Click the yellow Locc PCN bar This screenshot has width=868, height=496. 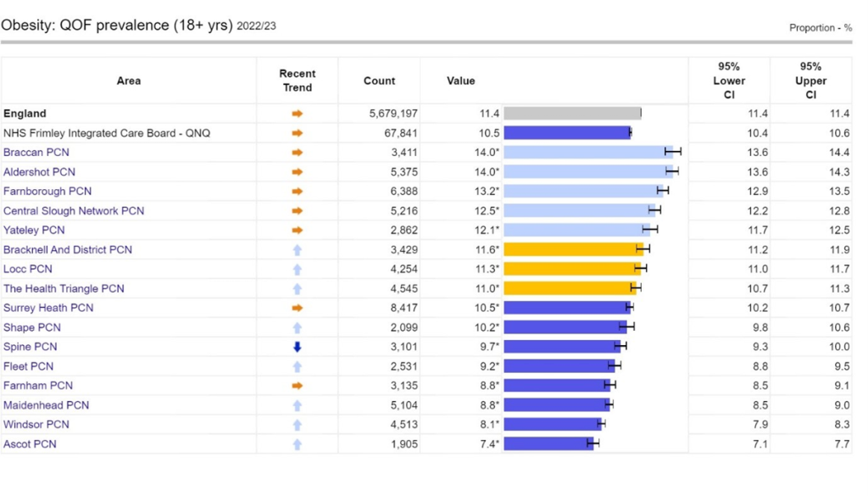pyautogui.click(x=572, y=269)
